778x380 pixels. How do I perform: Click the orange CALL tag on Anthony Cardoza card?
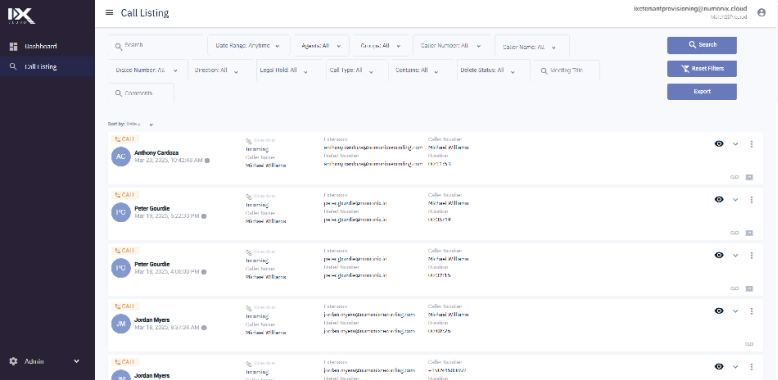pos(125,139)
